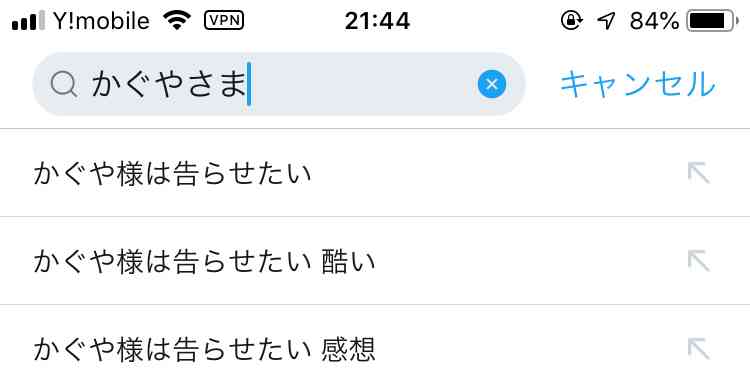
Task: Tap the Y!mobile carrier label
Action: pyautogui.click(x=101, y=21)
